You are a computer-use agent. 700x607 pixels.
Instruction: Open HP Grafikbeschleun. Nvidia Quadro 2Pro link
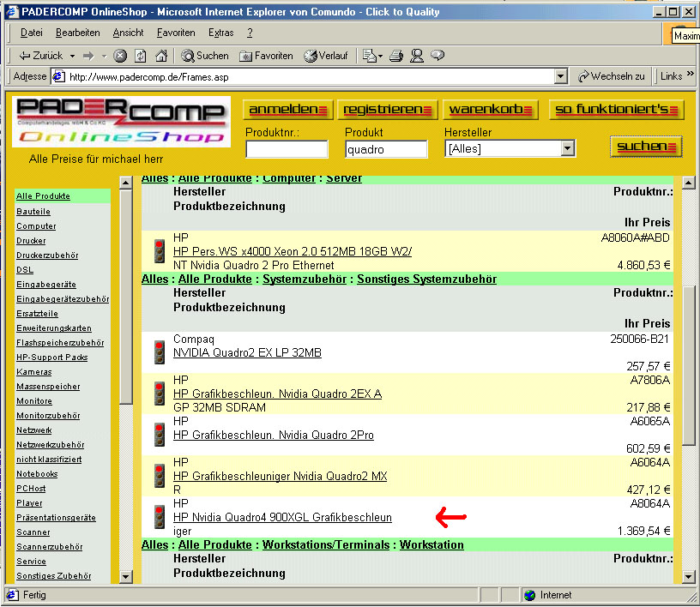pos(274,435)
